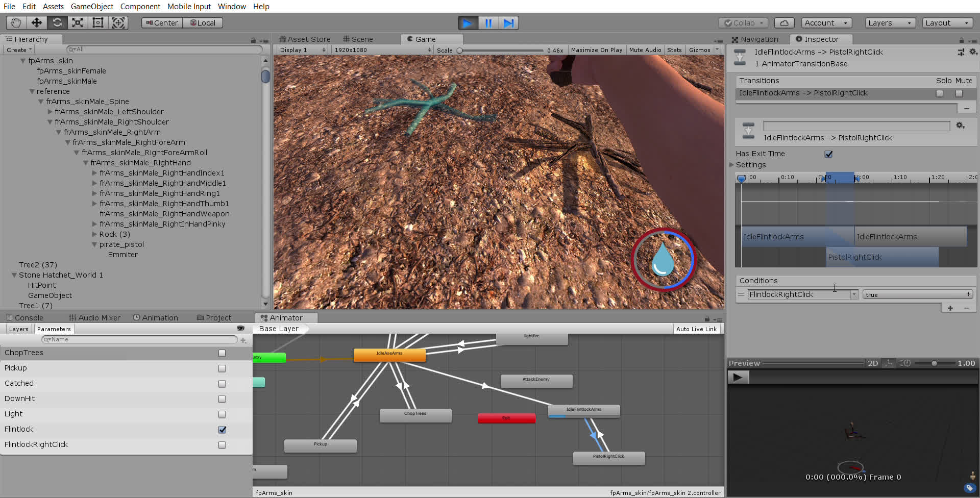Image resolution: width=980 pixels, height=498 pixels.
Task: Switch to the Scene tab
Action: coord(358,39)
